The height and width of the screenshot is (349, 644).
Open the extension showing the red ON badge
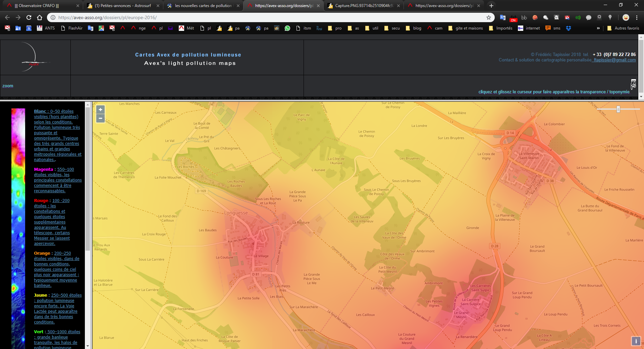click(514, 18)
